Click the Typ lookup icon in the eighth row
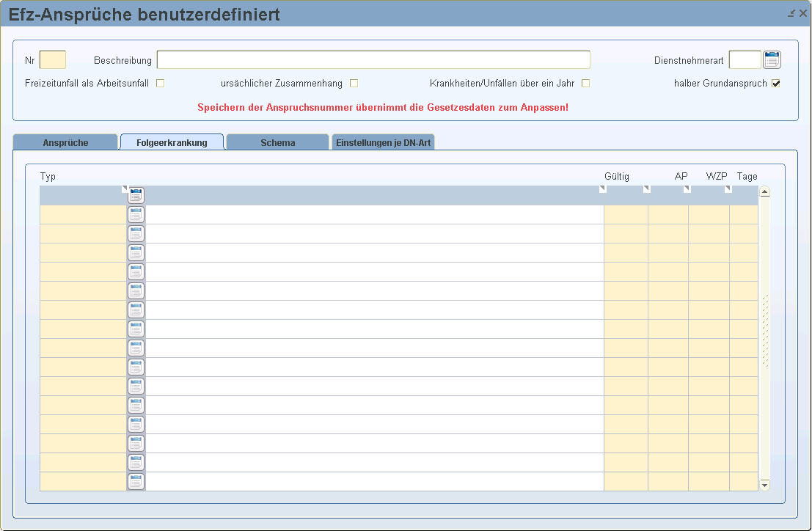The height and width of the screenshot is (531, 812). point(136,348)
